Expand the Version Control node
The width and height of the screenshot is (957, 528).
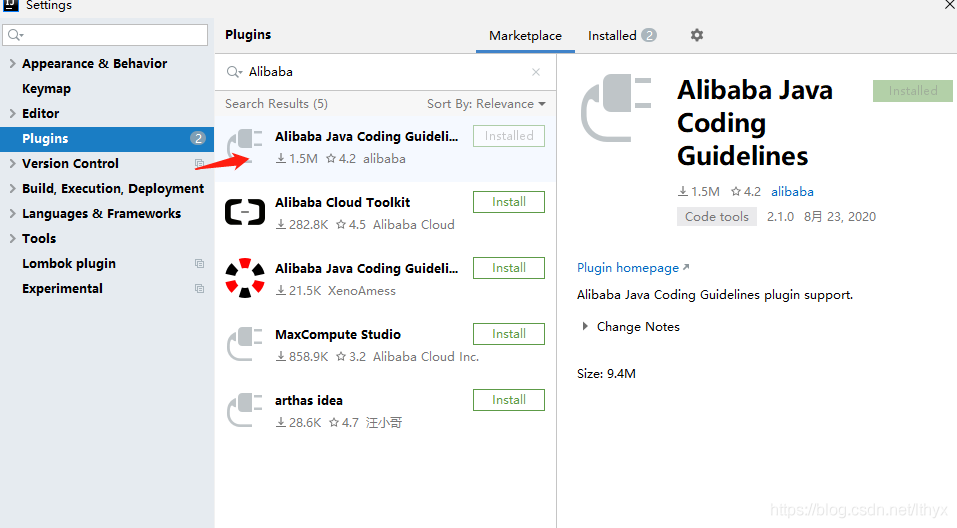(12, 164)
